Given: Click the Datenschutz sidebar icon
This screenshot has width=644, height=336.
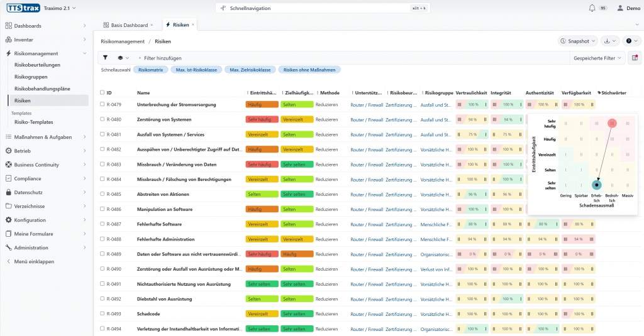Looking at the screenshot, I should pyautogui.click(x=8, y=192).
